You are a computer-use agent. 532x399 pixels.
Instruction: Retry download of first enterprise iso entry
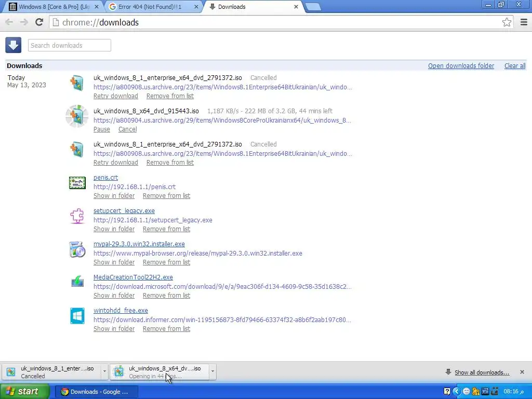[116, 96]
